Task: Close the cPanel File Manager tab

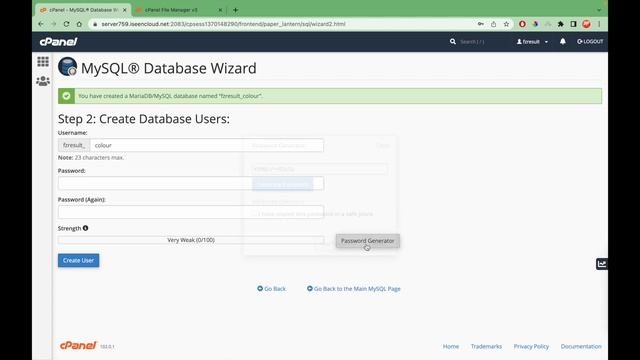Action: coord(220,10)
